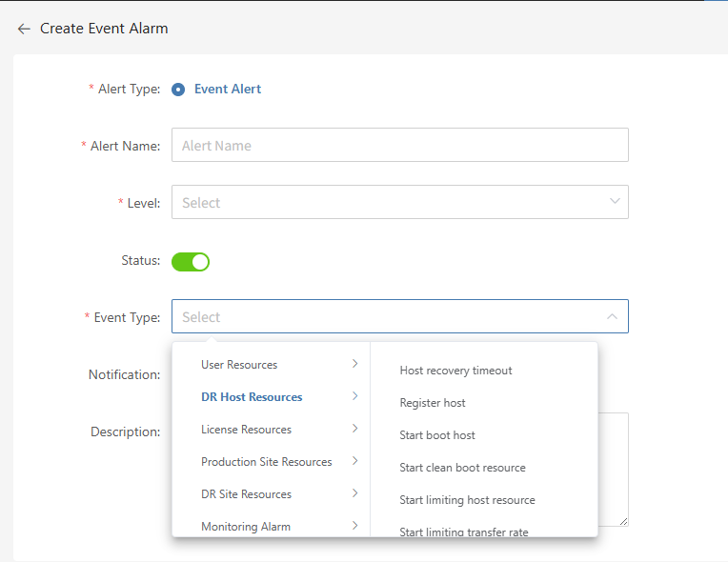The width and height of the screenshot is (728, 562).
Task: Choose Start limiting host resource event
Action: pyautogui.click(x=467, y=500)
